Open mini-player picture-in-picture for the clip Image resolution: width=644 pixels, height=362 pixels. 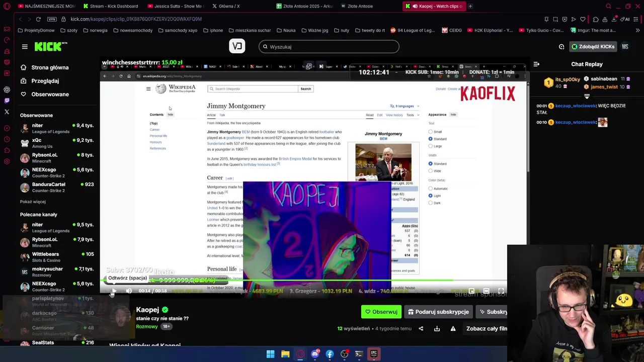[471, 291]
